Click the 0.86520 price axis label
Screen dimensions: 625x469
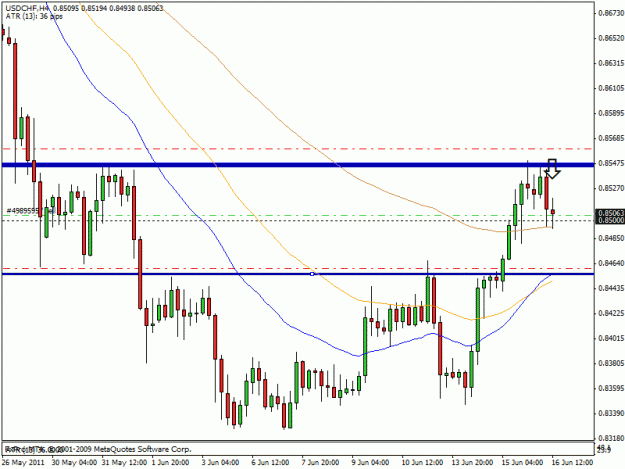pos(611,38)
